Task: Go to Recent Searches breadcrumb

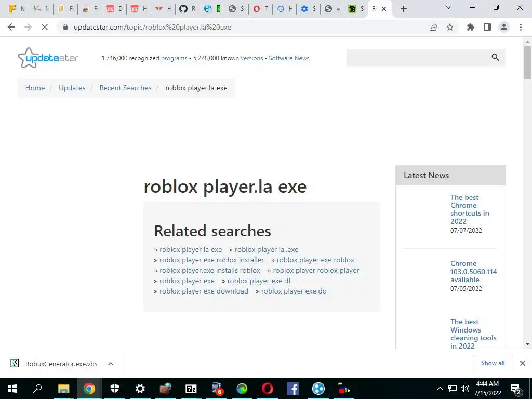Action: [x=125, y=88]
